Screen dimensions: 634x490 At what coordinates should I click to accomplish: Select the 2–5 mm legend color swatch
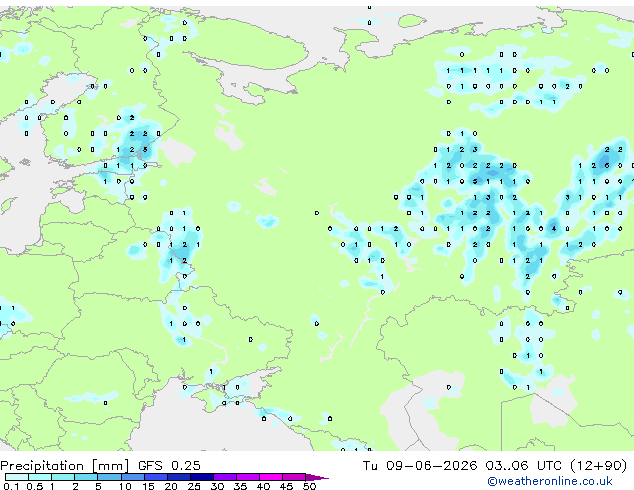[86, 477]
